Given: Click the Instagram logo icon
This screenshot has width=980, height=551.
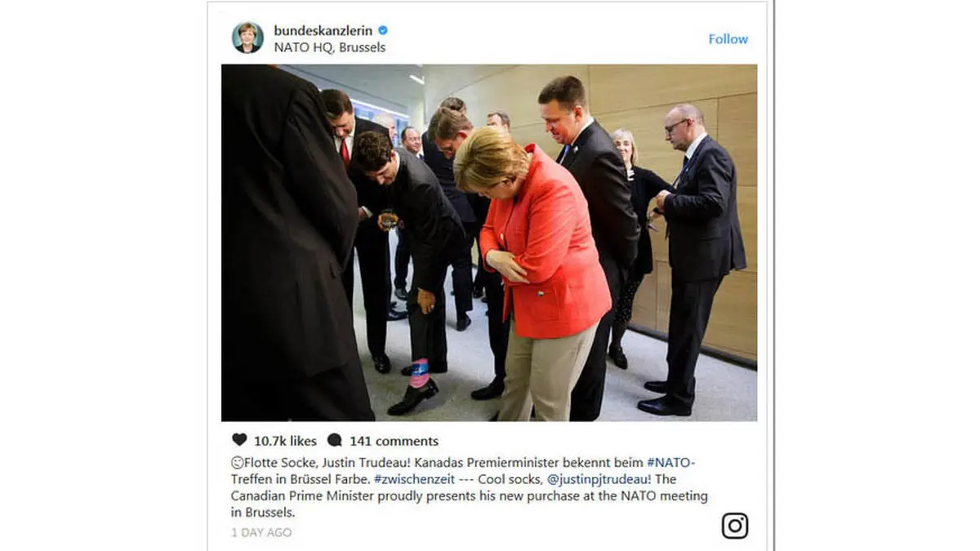Looking at the screenshot, I should point(735,526).
